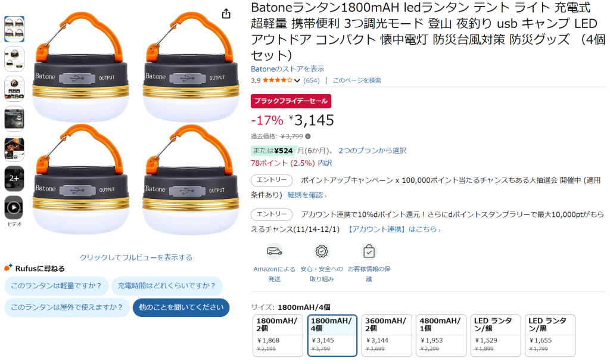The width and height of the screenshot is (610, 364).
Task: Click the customer information protection icon
Action: (369, 251)
